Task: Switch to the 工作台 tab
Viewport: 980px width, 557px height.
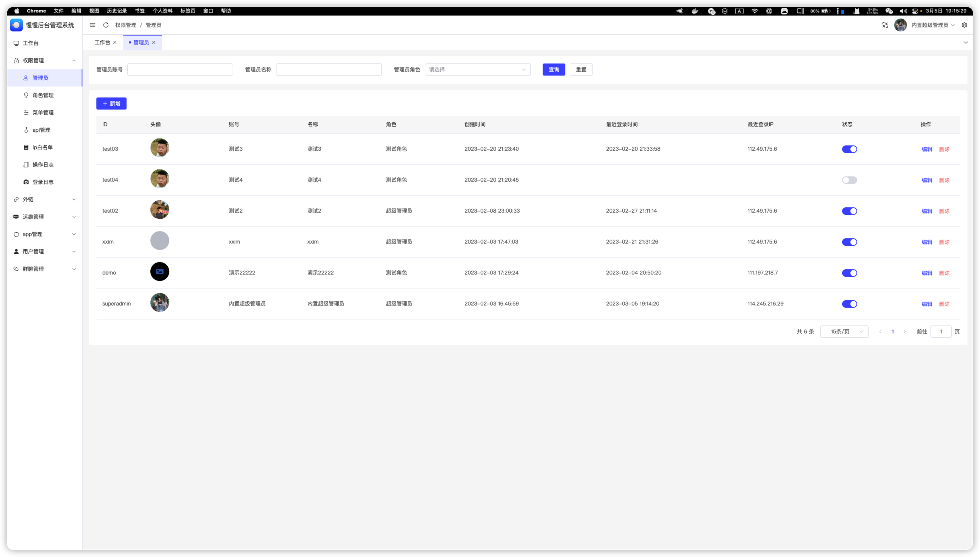Action: point(102,42)
